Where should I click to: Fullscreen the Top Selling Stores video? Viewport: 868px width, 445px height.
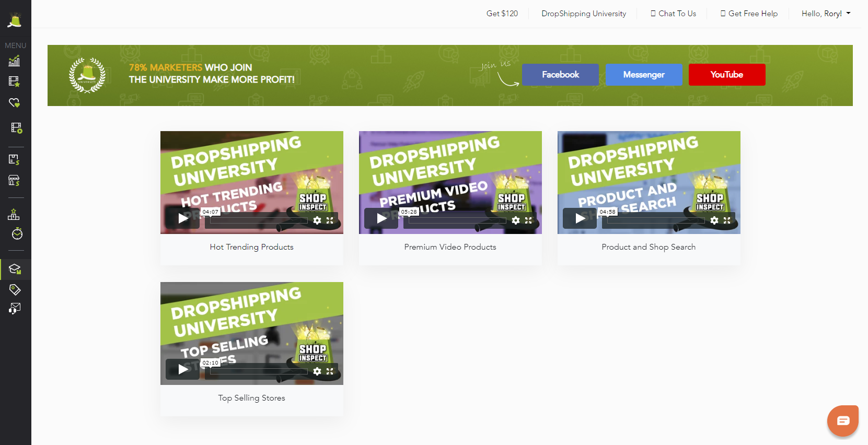(330, 371)
